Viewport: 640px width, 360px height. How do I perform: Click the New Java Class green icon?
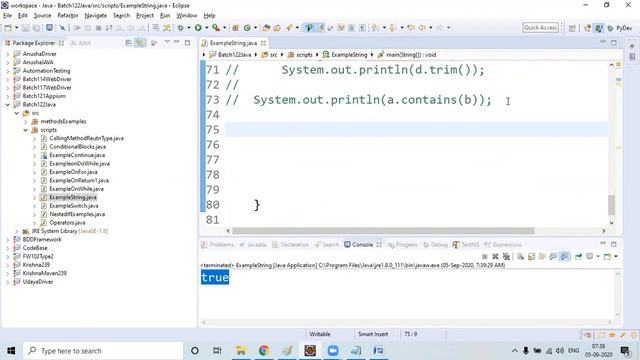pyautogui.click(x=247, y=28)
